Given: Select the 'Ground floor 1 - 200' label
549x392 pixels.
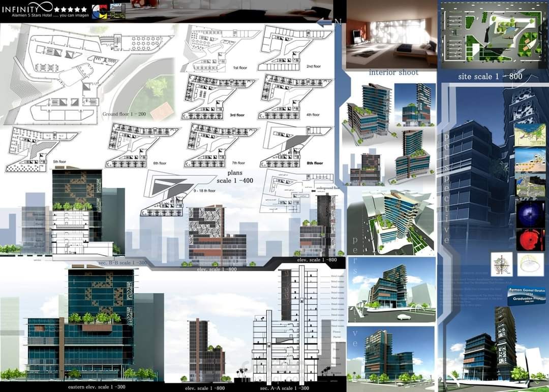Looking at the screenshot, I should pos(125,114).
